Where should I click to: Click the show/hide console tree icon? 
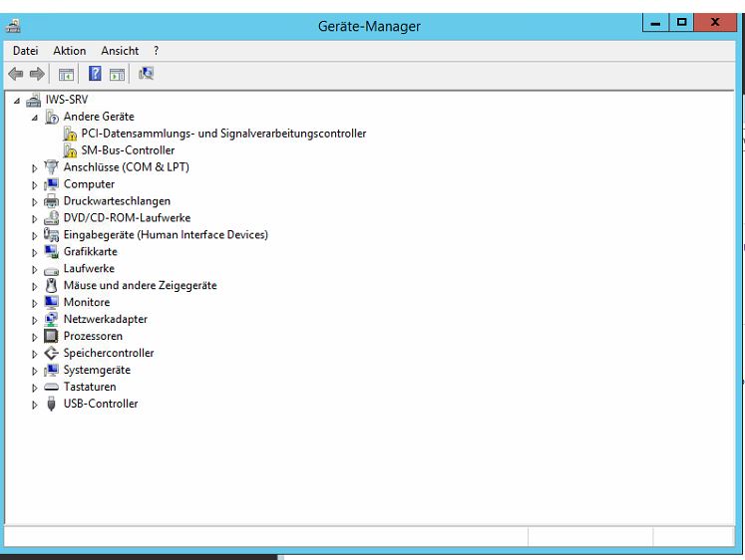point(66,74)
